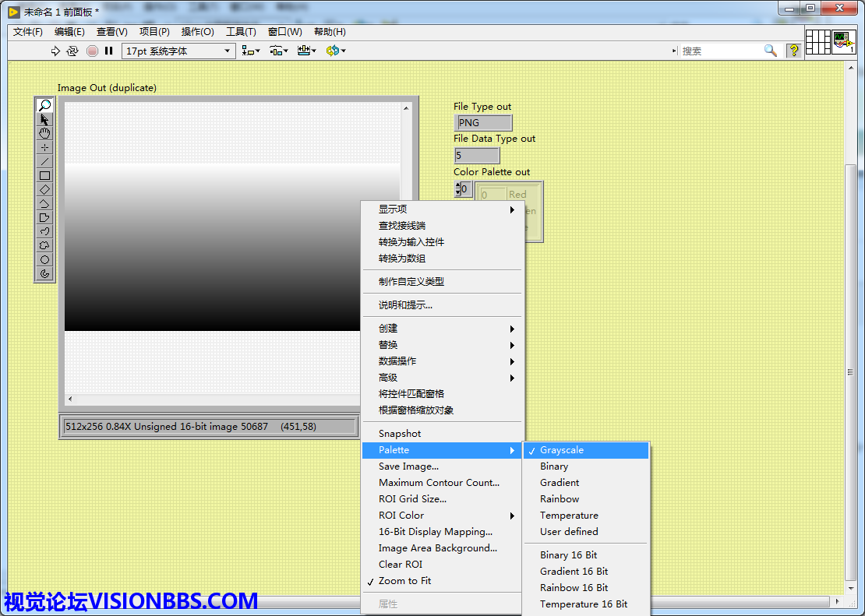Select the Zoom tool in image palette
The width and height of the screenshot is (865, 616).
(x=44, y=105)
